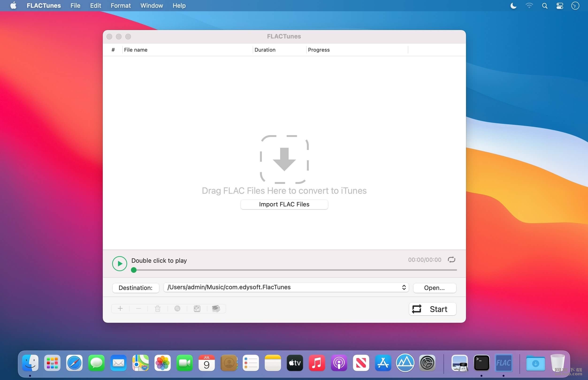Click the Do Not Disturb moon icon
The height and width of the screenshot is (380, 588).
(x=513, y=5)
